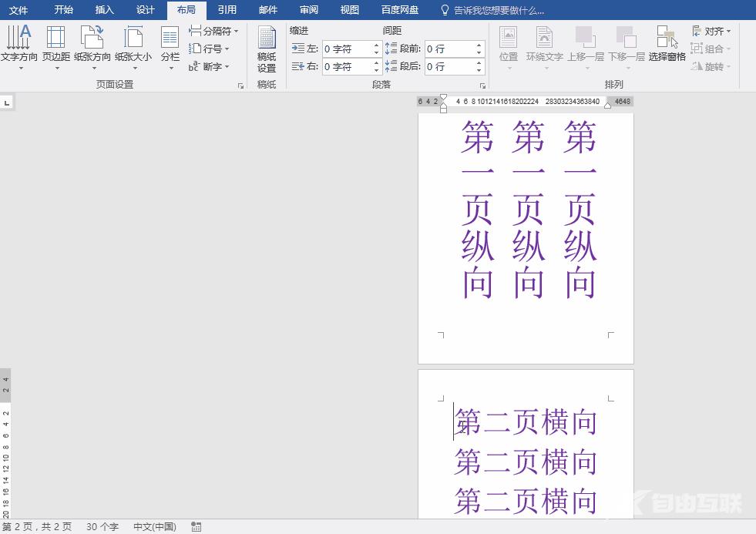Switch to the Insert (插入) tab
756x534 pixels.
(x=104, y=10)
